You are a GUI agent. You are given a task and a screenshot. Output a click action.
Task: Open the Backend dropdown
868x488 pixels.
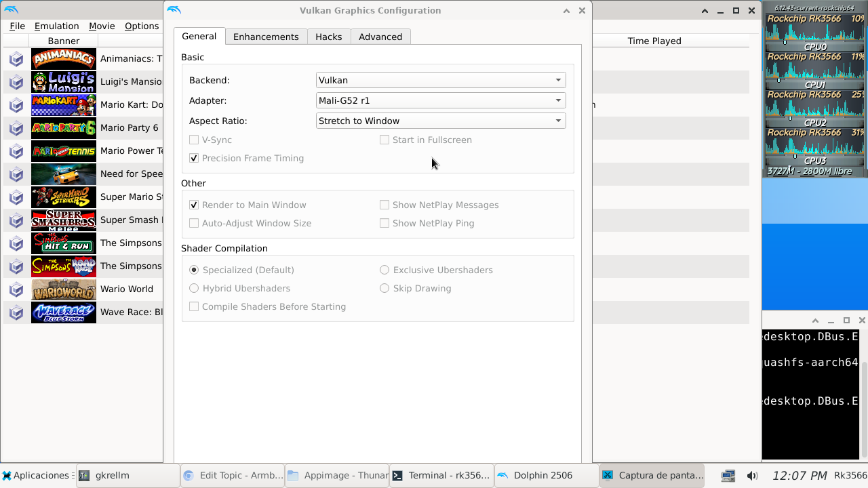(x=441, y=80)
